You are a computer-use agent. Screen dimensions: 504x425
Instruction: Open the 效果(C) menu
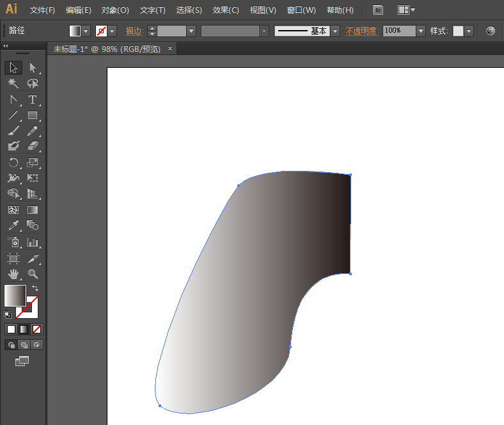226,10
